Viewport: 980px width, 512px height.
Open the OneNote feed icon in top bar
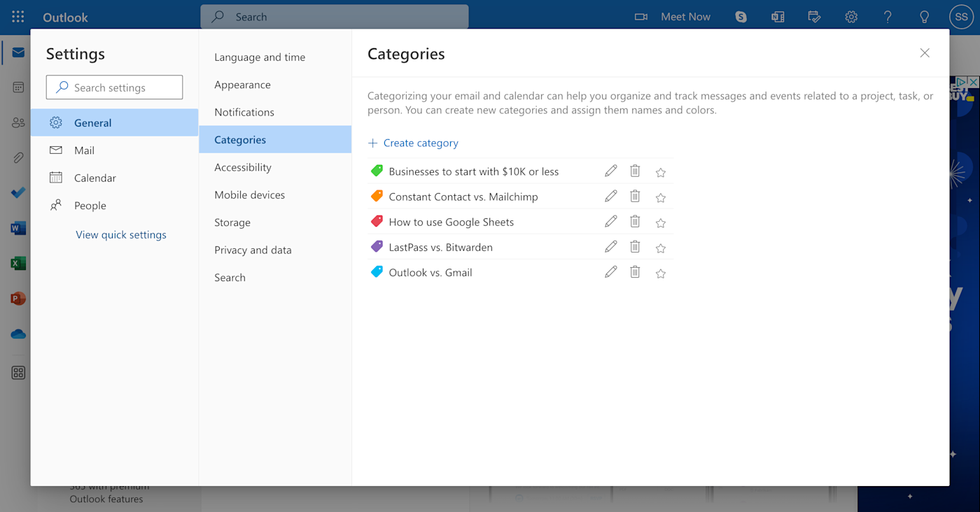click(x=778, y=17)
